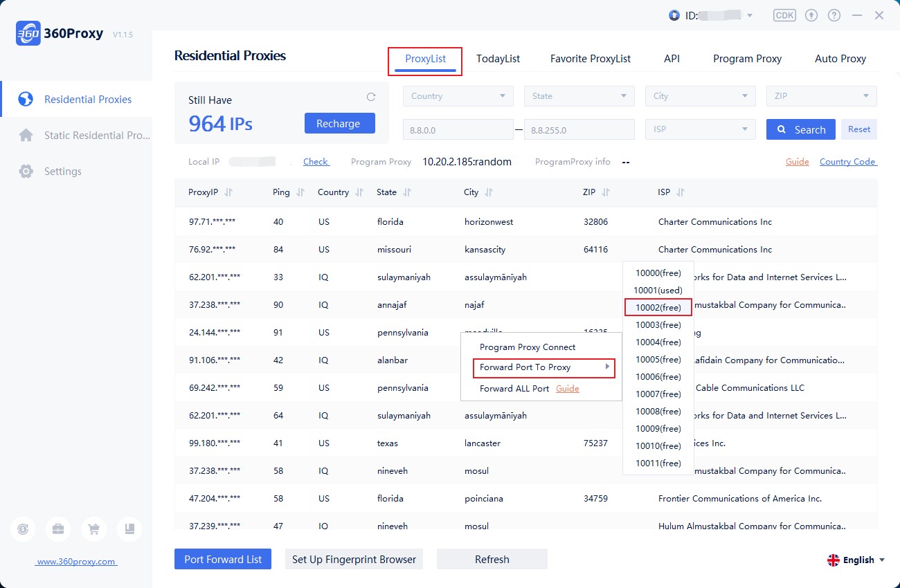Click the Port Forward List button
Screen dimensions: 900x588
pyautogui.click(x=223, y=559)
